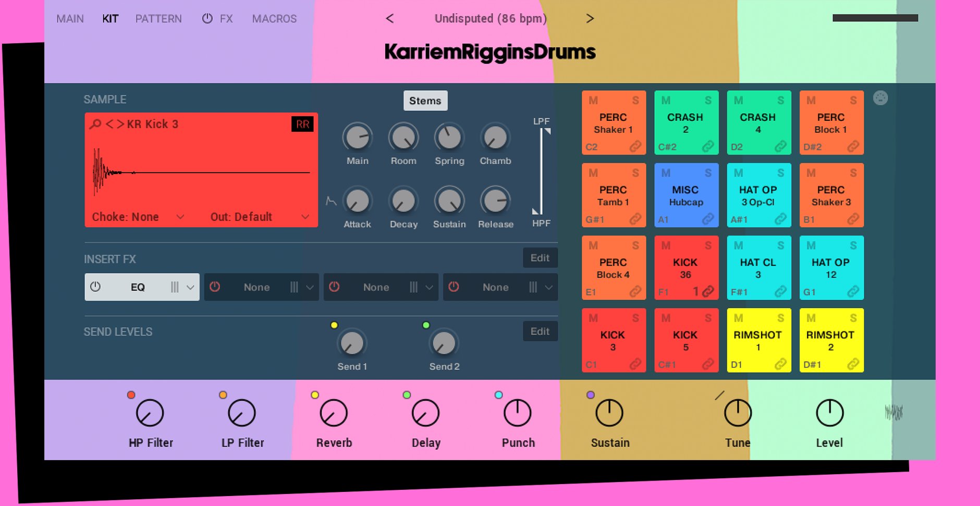The width and height of the screenshot is (980, 506).
Task: Open the MACROS tab
Action: 274,19
